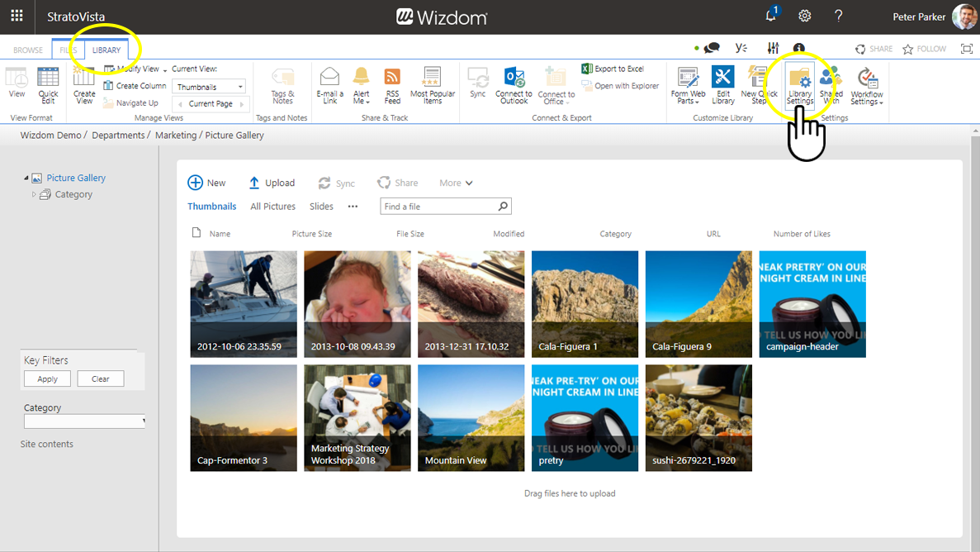Open the Mountain View picture thumbnail
The image size is (980, 552).
[471, 418]
